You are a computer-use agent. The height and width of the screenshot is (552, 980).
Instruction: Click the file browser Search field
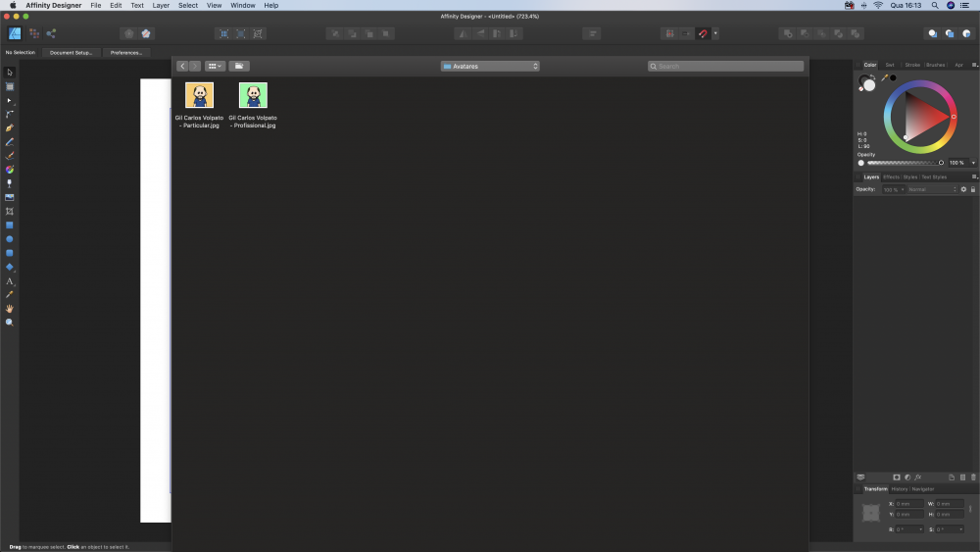point(725,67)
